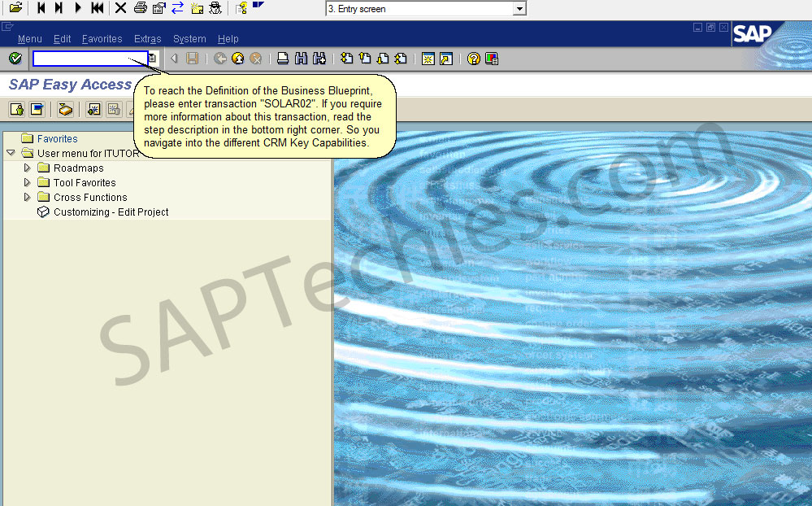The image size is (812, 506).
Task: Open the Edit menu
Action: point(62,39)
